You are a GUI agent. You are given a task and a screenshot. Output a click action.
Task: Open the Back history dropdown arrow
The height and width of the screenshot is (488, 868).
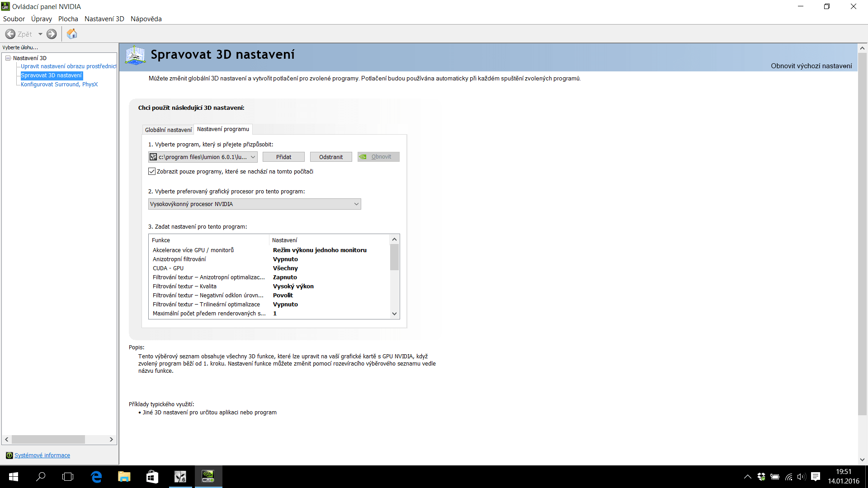40,34
